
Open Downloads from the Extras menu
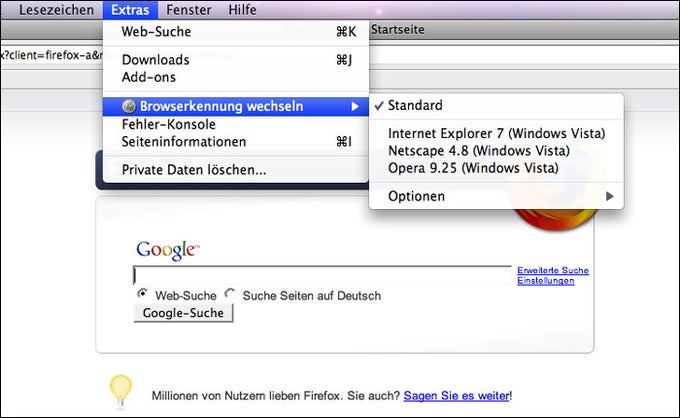click(236, 60)
